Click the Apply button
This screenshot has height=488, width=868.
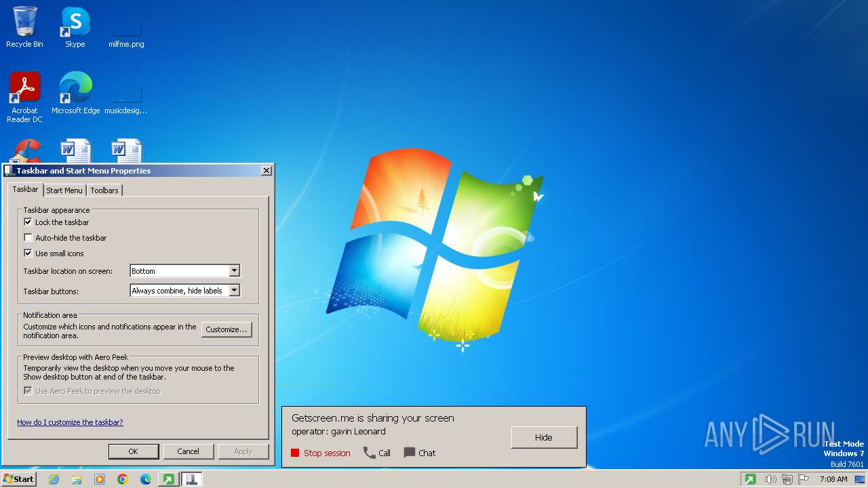click(243, 451)
